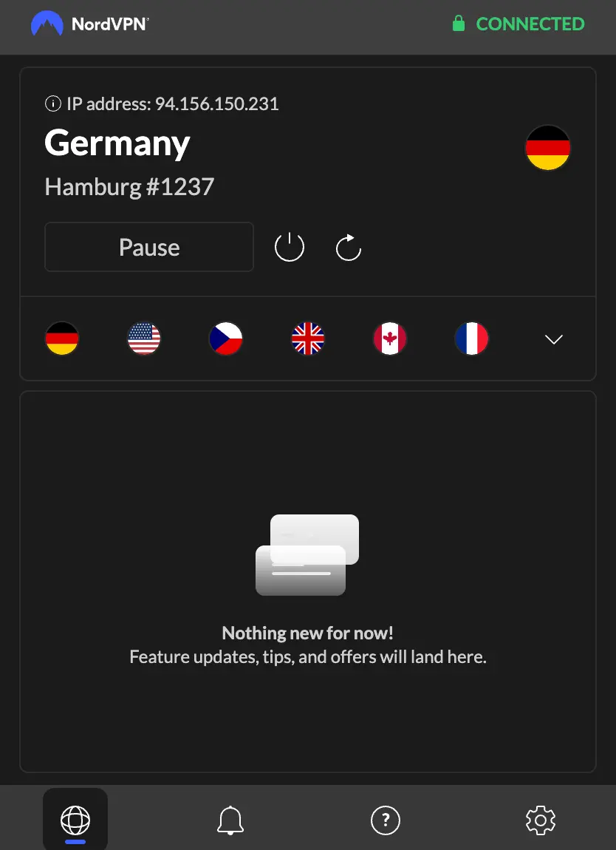Open IP address info circle icon

tap(53, 103)
